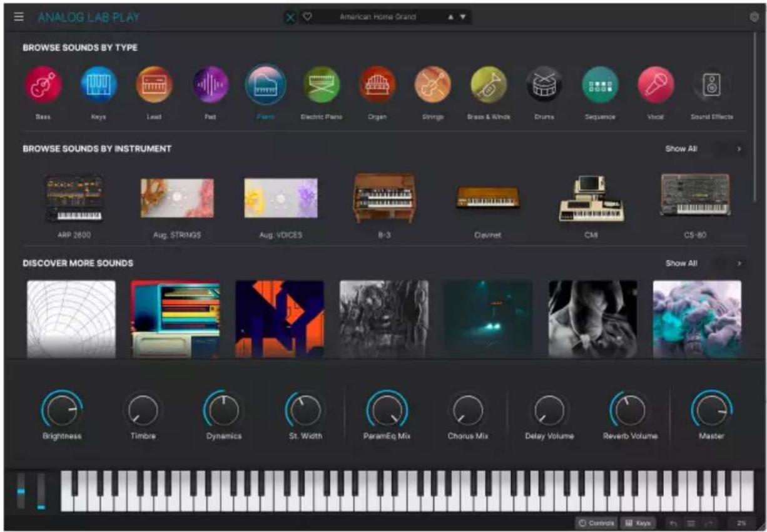Click the Reverb Volume knob

630,411
